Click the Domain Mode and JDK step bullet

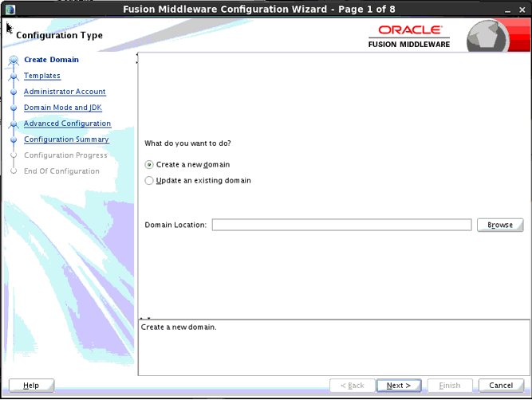14,108
